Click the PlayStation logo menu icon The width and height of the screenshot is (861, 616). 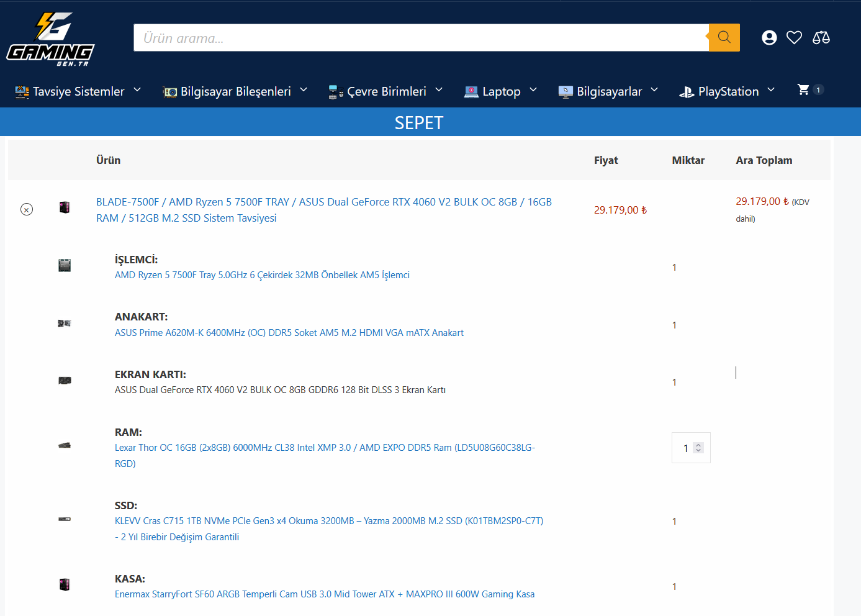coord(687,92)
